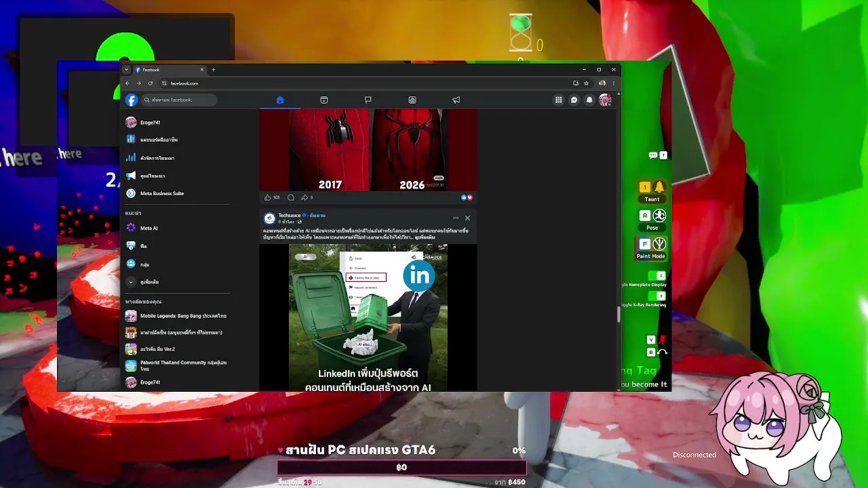Open the Reels video tab
Viewport: 868px width, 488px height.
[x=324, y=100]
